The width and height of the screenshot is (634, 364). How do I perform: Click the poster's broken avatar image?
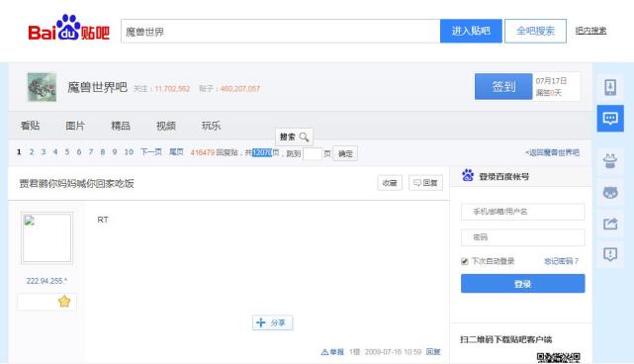pyautogui.click(x=46, y=237)
